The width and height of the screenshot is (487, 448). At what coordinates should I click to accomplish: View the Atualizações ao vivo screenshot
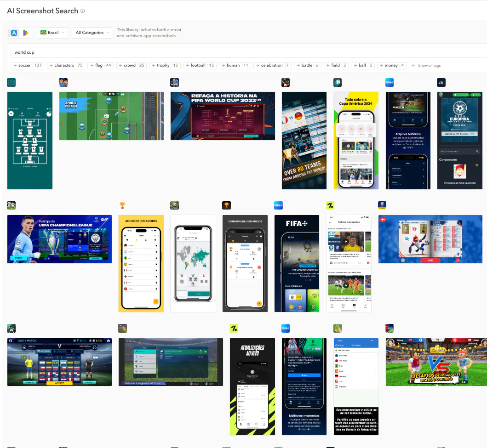[x=252, y=386]
